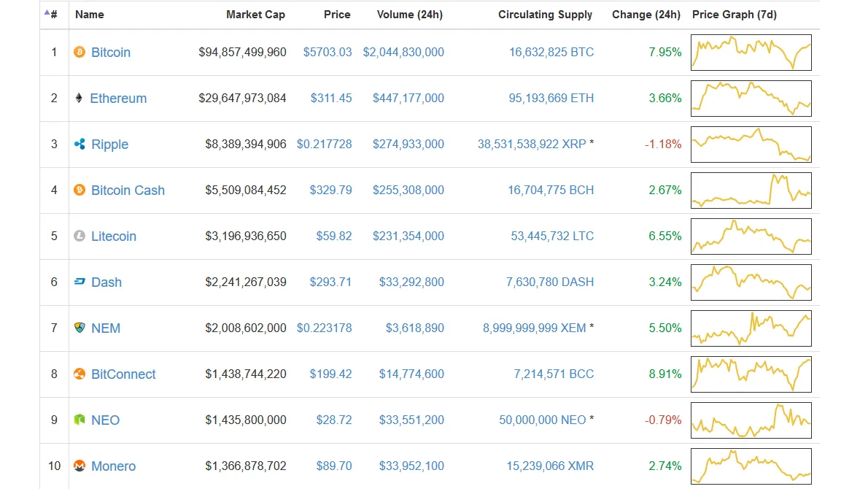This screenshot has height=489, width=868.
Task: Click Ethereum market cap $29,647,973,084
Action: [x=242, y=98]
